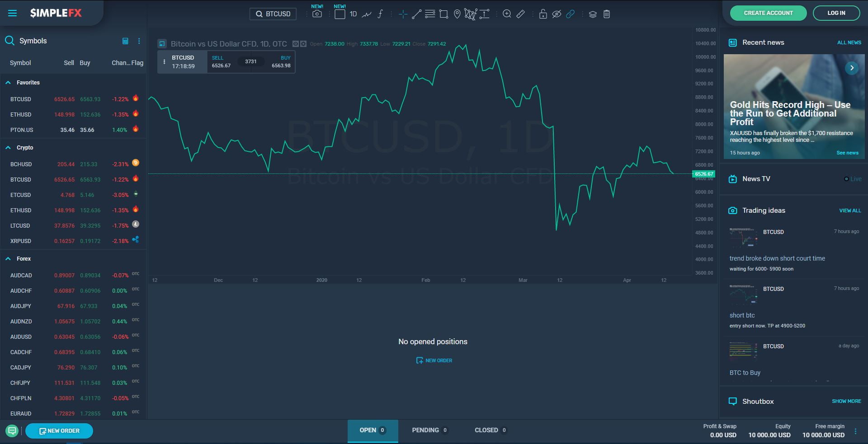Select the trend line drawing tool
Screen dimensions: 868x444
tap(416, 14)
